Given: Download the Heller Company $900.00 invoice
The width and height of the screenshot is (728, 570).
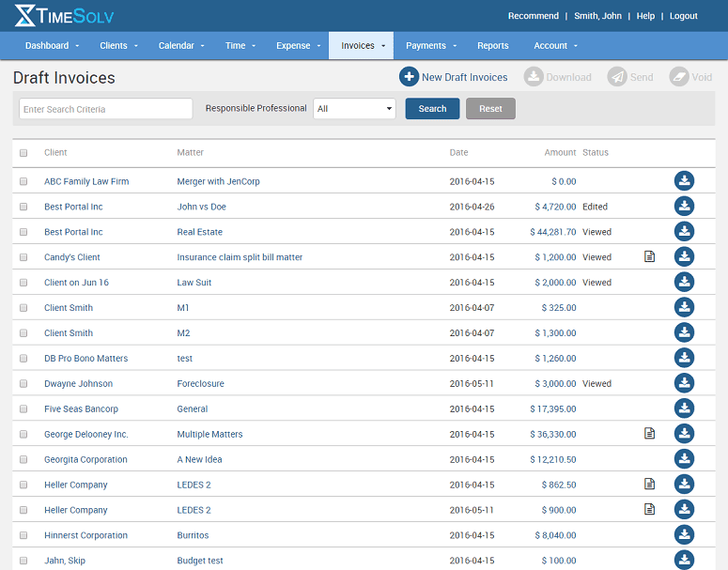Looking at the screenshot, I should pos(684,510).
